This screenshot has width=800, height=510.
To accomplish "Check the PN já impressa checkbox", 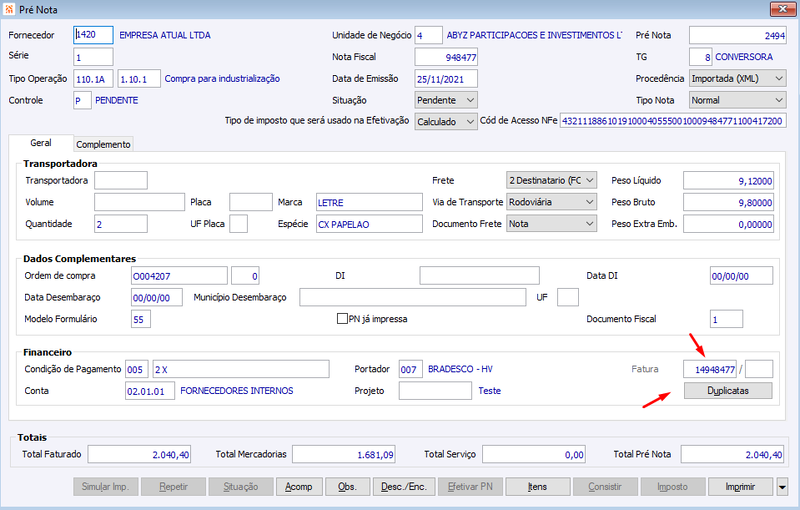I will [x=342, y=319].
